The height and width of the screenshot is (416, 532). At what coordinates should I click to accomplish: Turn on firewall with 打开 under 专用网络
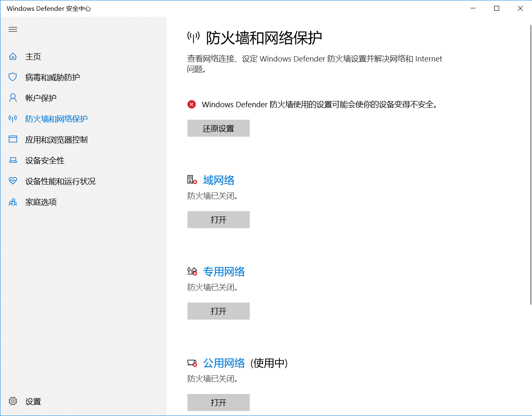click(219, 311)
